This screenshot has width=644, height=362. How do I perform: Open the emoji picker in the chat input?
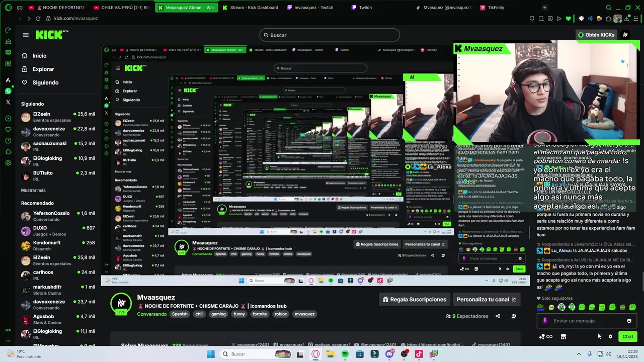coord(629,321)
